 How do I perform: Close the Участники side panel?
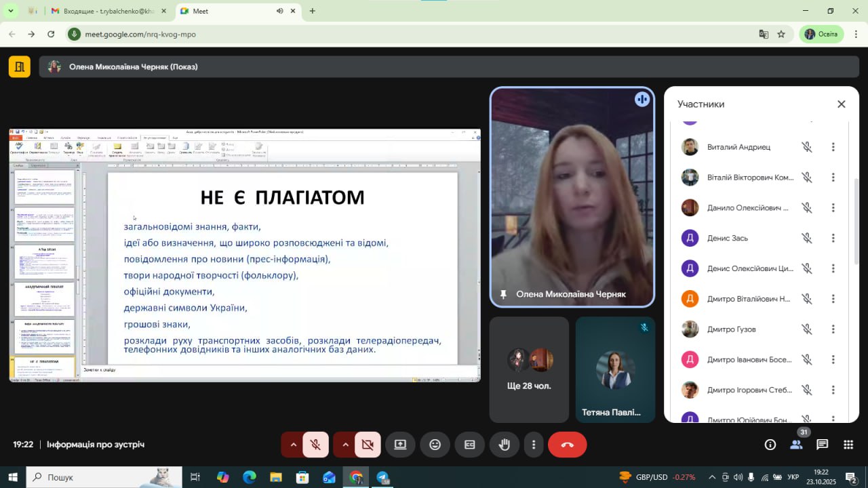click(x=841, y=104)
